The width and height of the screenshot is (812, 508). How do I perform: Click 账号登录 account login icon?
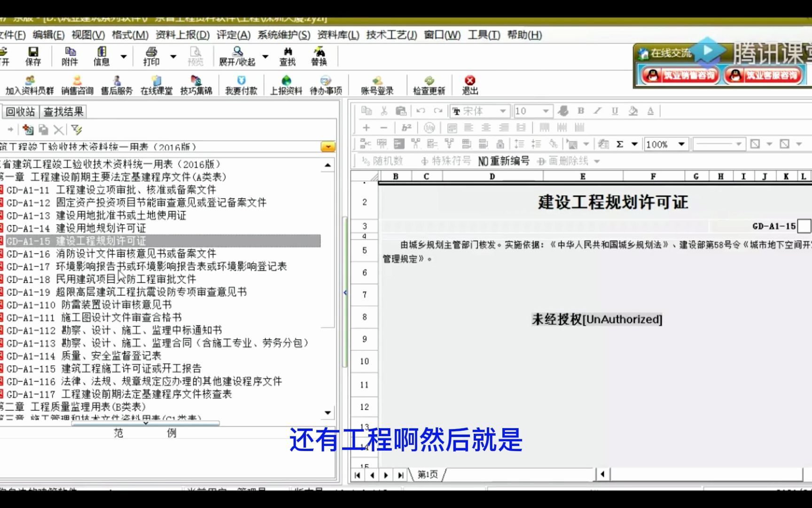pyautogui.click(x=377, y=85)
